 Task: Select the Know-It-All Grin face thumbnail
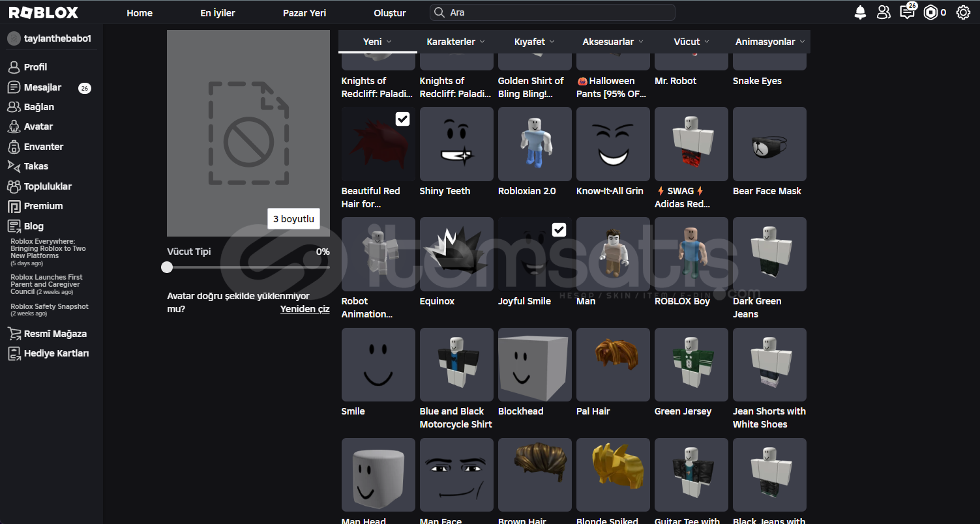click(613, 144)
